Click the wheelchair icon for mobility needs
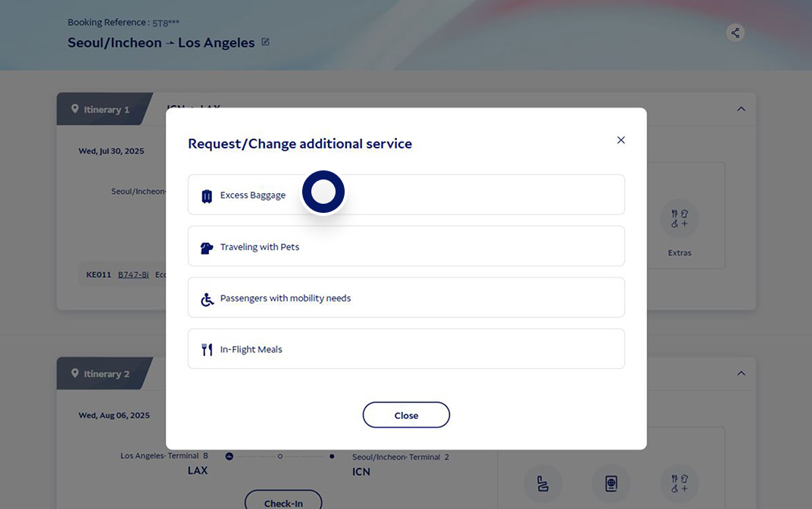812x509 pixels. coord(207,299)
